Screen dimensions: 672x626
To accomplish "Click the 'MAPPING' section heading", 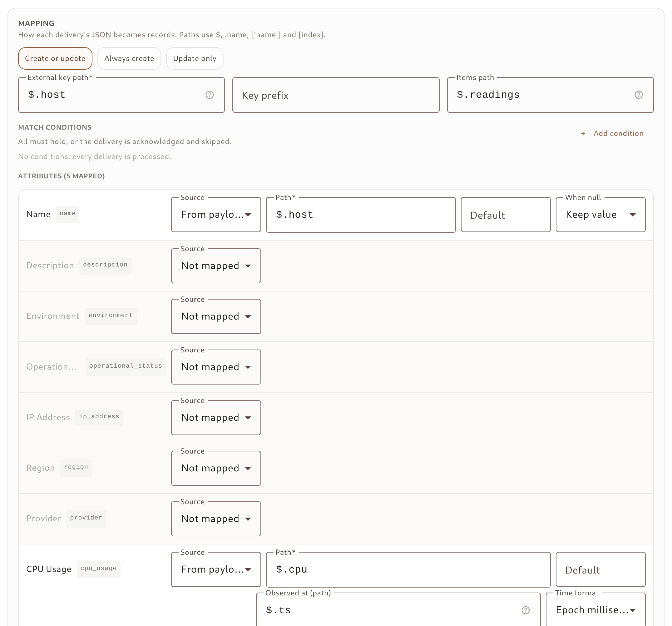I will click(x=36, y=23).
